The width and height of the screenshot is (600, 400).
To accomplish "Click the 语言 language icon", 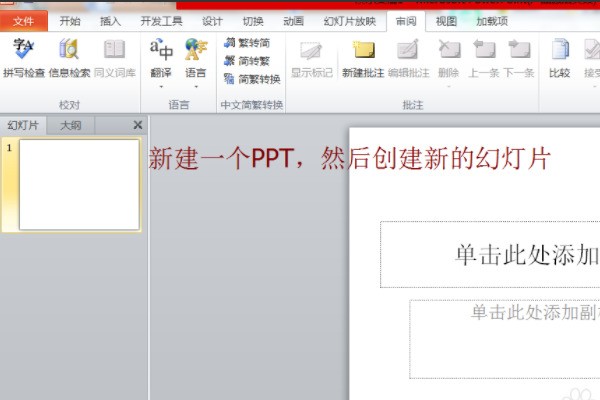I will tap(196, 51).
